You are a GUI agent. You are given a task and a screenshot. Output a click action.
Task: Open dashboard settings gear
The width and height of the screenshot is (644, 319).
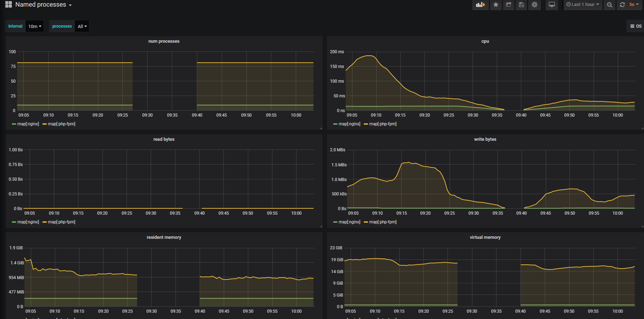click(534, 5)
